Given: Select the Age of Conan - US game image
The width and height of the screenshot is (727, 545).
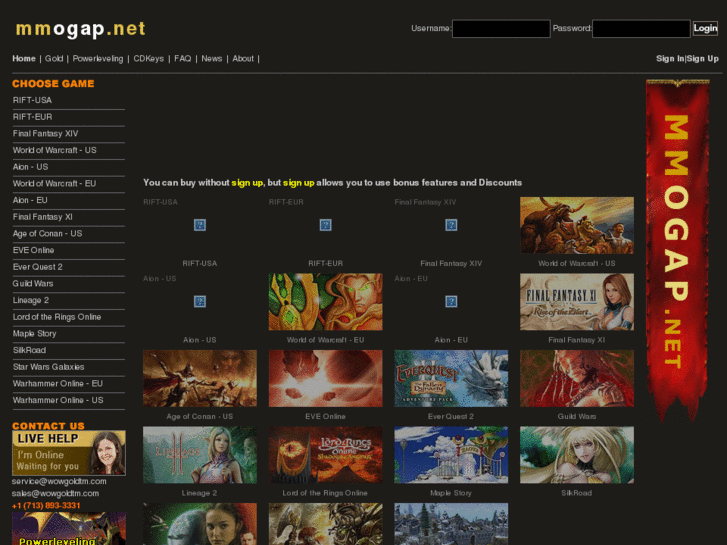Looking at the screenshot, I should (x=200, y=378).
